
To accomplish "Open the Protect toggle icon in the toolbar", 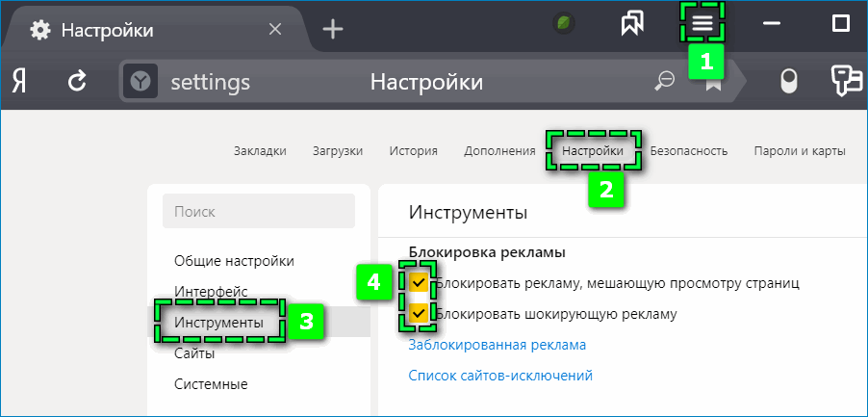I will (x=788, y=82).
